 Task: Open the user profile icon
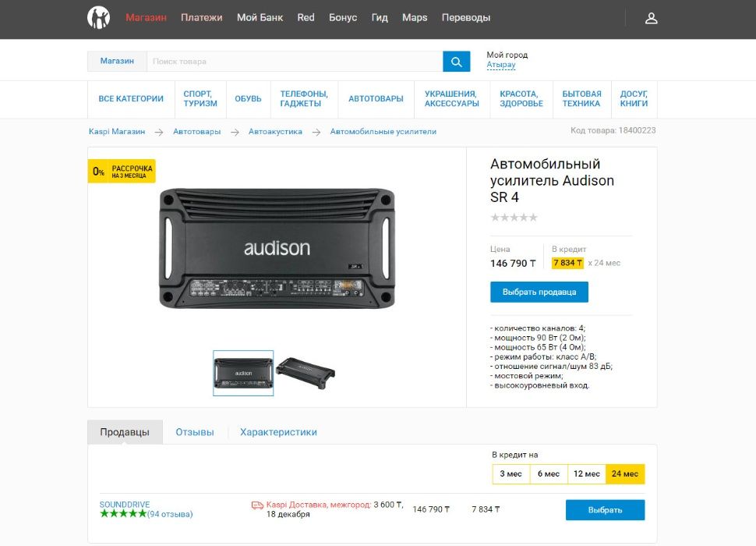652,18
